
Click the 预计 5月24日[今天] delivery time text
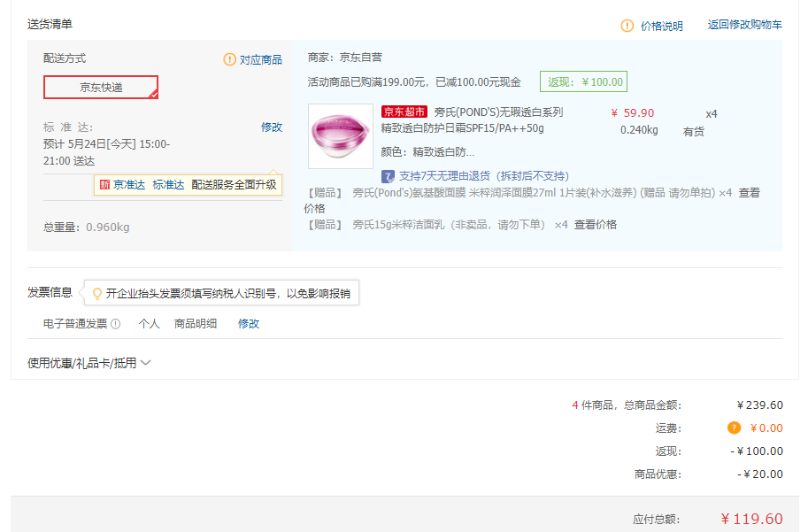click(x=107, y=152)
